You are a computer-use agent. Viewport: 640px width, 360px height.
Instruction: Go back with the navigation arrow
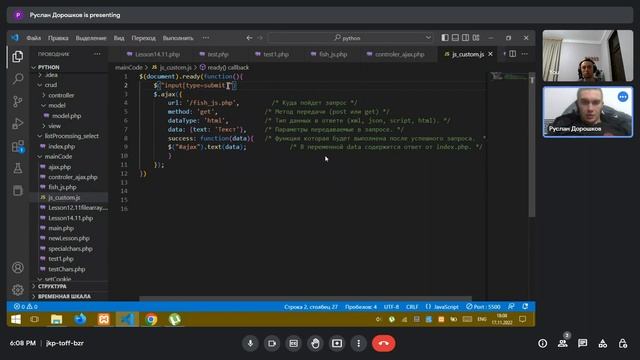[249, 38]
